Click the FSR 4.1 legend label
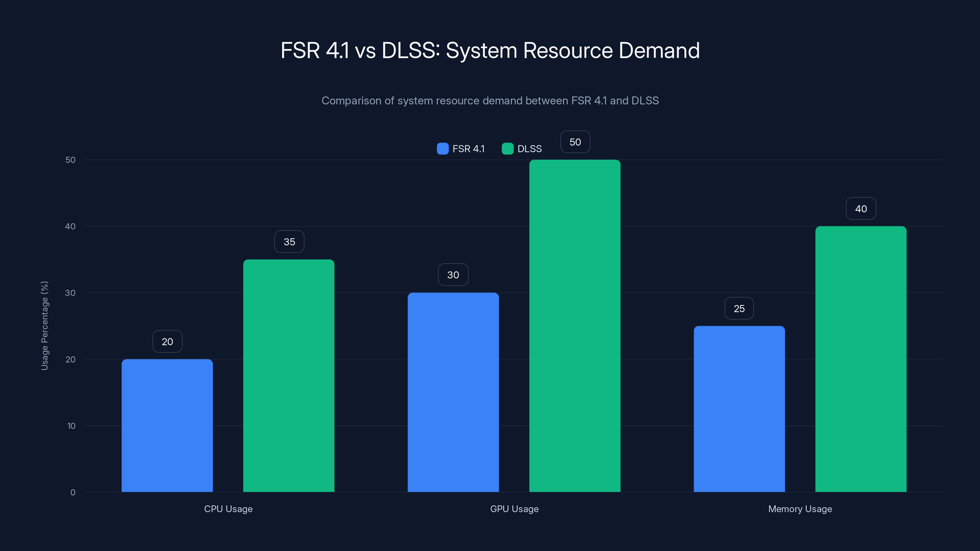Image resolution: width=980 pixels, height=551 pixels. 468,149
